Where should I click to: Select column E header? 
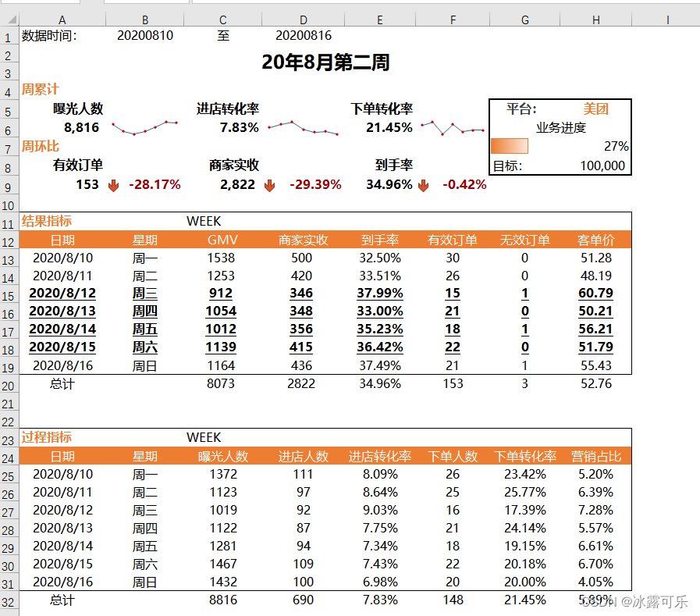click(x=380, y=20)
